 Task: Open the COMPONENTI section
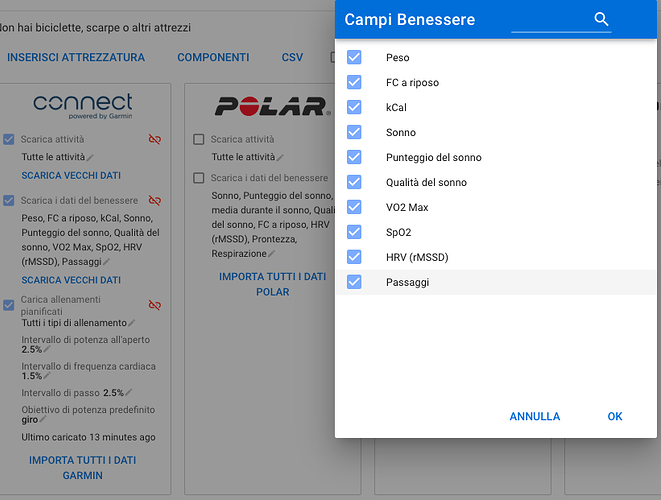coord(213,57)
